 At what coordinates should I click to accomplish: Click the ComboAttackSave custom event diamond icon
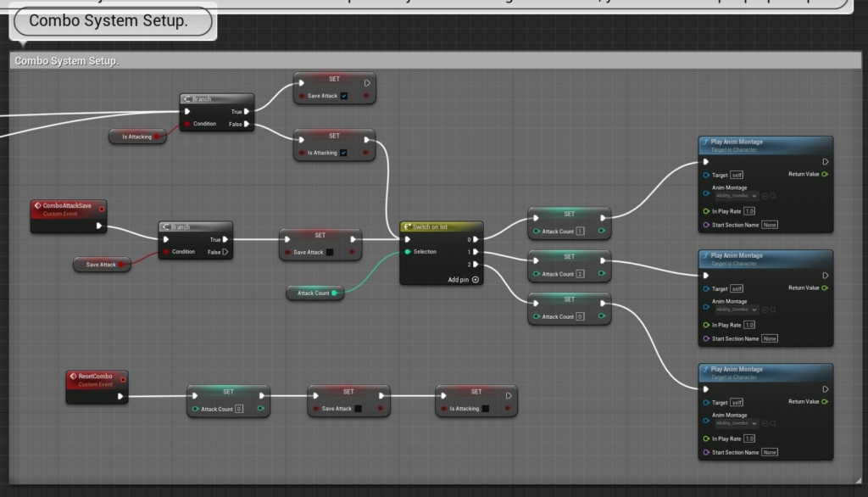(37, 205)
